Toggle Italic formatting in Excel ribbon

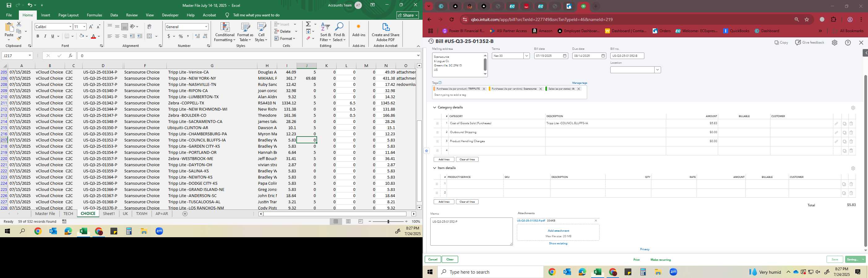point(45,36)
